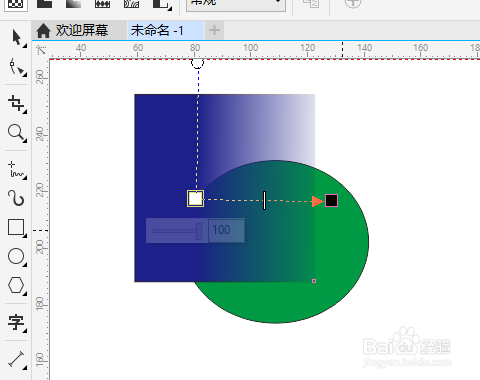Select the white transparency start node
This screenshot has height=380, width=480.
[x=195, y=199]
